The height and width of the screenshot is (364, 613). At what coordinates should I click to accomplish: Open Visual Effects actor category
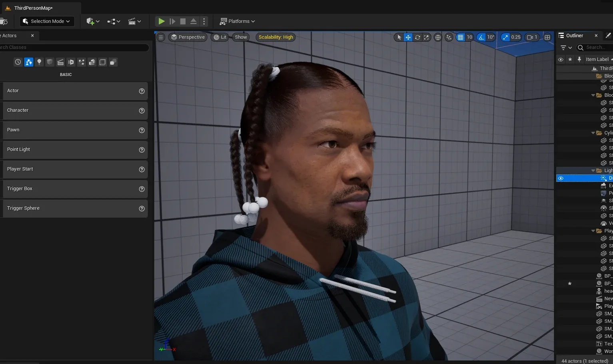(82, 62)
